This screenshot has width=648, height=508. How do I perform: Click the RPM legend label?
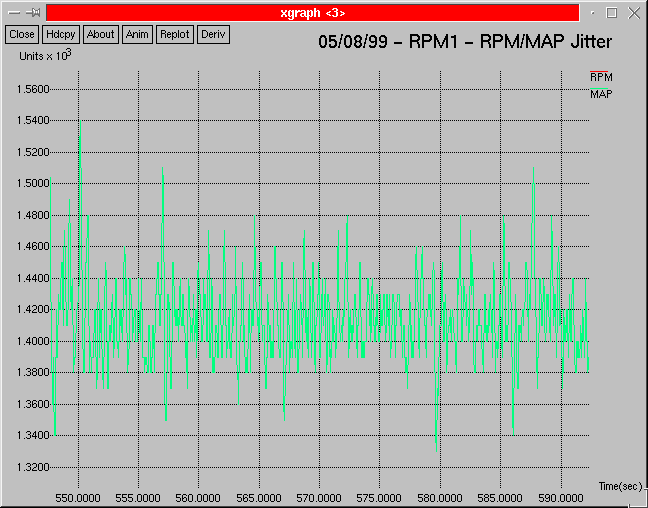coord(601,77)
